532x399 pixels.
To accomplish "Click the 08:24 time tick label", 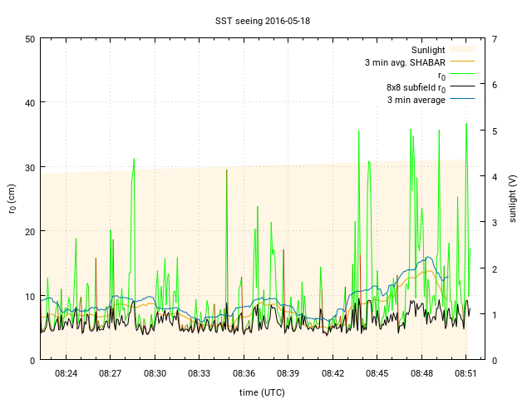I will [66, 374].
